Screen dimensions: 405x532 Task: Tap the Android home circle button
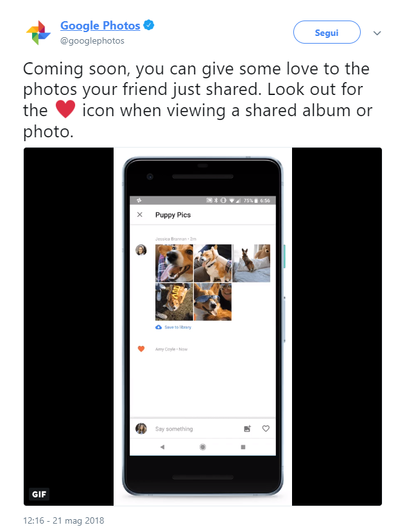point(203,447)
